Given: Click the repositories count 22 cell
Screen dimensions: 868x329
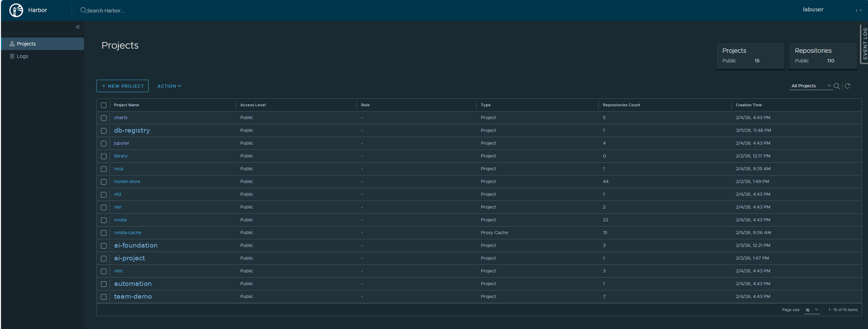Looking at the screenshot, I should (605, 220).
